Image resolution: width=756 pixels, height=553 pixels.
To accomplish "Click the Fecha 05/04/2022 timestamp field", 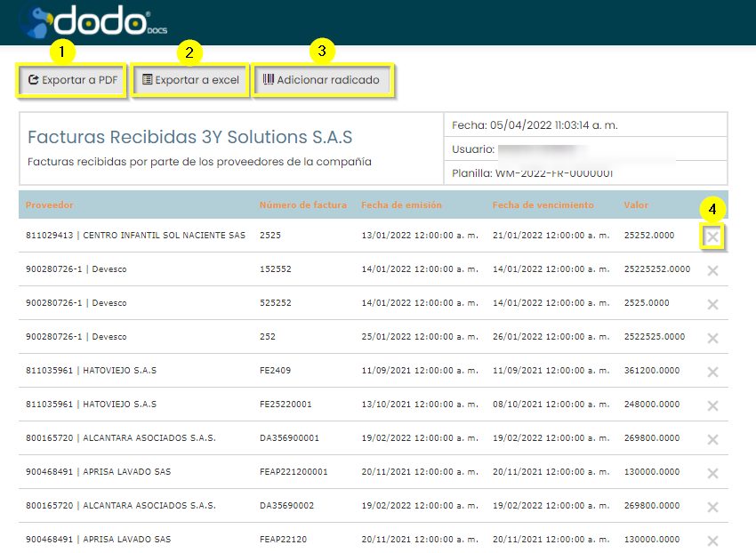I will (x=585, y=124).
